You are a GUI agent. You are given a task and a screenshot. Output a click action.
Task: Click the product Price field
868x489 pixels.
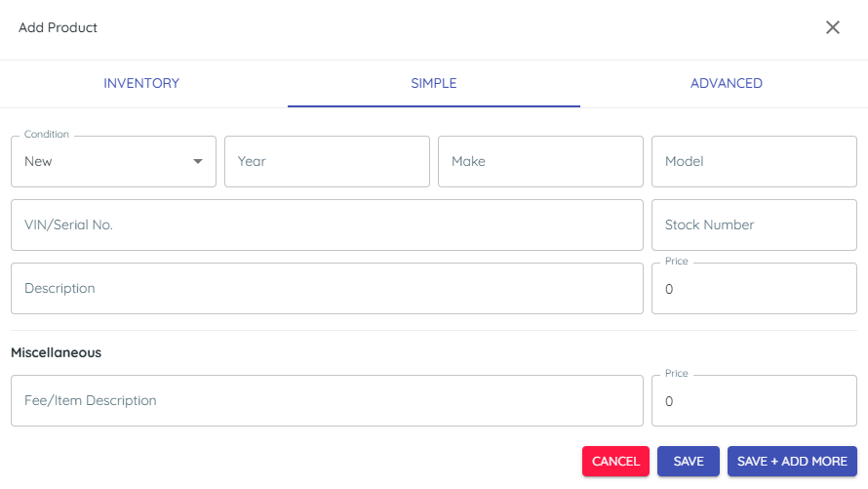click(x=754, y=289)
